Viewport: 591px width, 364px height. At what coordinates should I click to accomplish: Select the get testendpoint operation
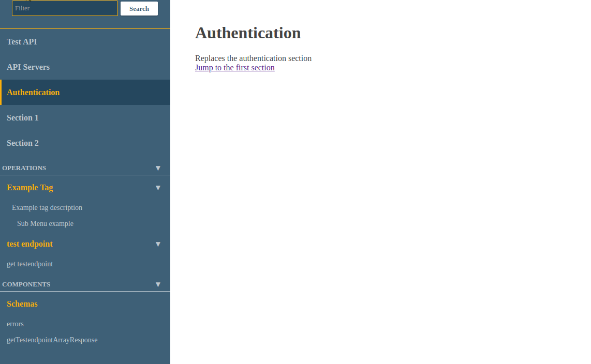click(29, 264)
